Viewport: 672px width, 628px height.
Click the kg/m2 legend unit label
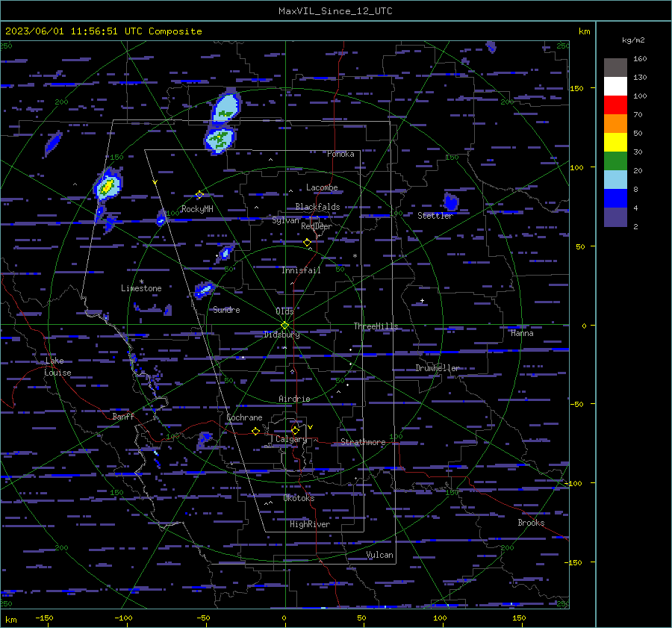pyautogui.click(x=633, y=40)
